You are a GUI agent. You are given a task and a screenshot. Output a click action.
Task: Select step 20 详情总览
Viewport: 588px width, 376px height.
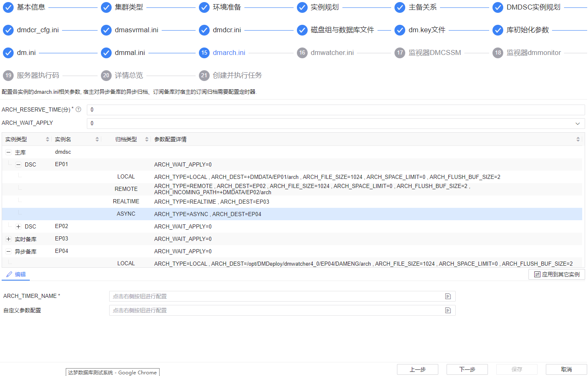[122, 76]
